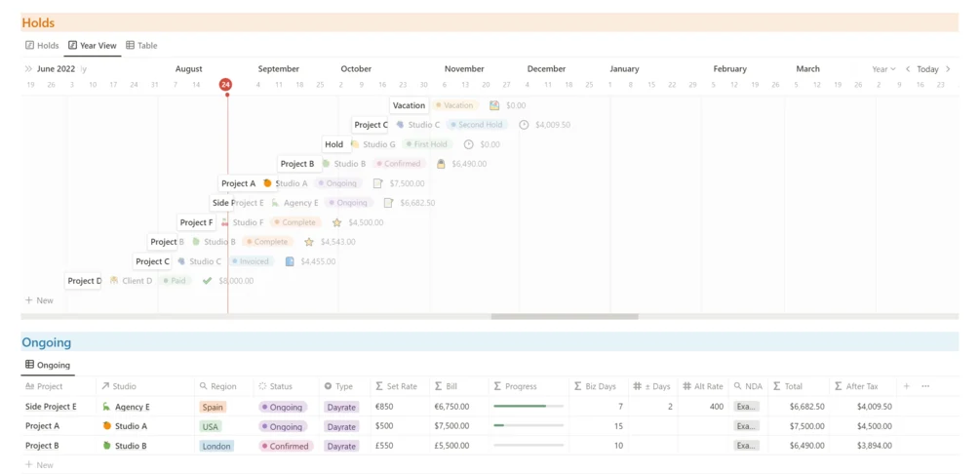The width and height of the screenshot is (980, 474).
Task: Click the green checkmark beside $8,000.00
Action: 208,281
